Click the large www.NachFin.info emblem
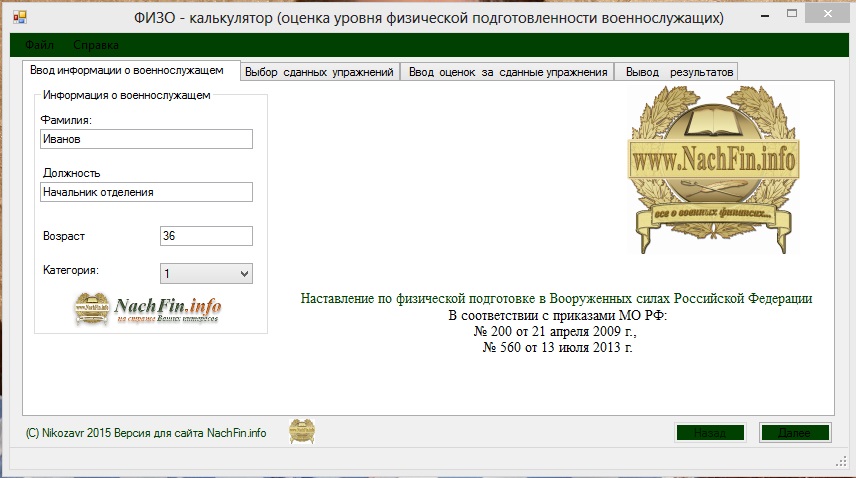856x478 pixels. [x=713, y=170]
